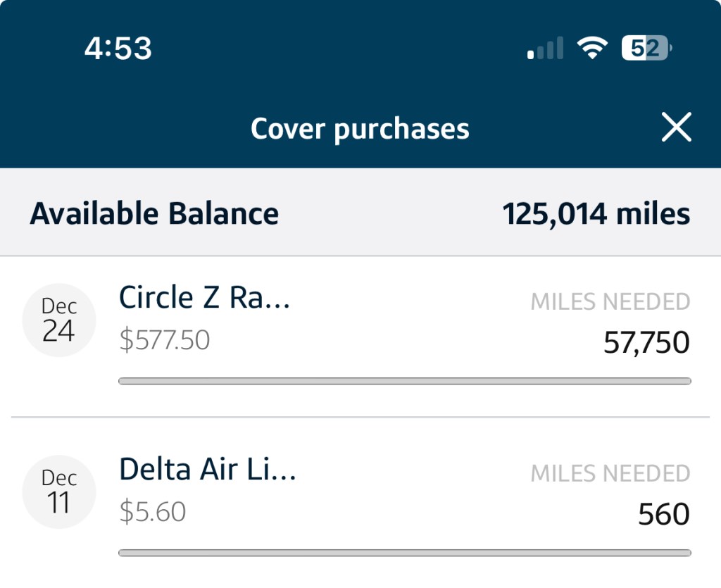This screenshot has height=588, width=721.
Task: Tap the 125,014 miles balance
Action: pyautogui.click(x=596, y=213)
